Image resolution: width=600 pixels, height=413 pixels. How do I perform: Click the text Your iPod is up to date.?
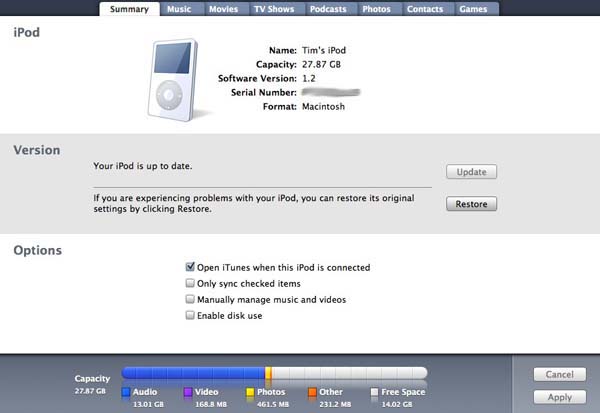143,166
